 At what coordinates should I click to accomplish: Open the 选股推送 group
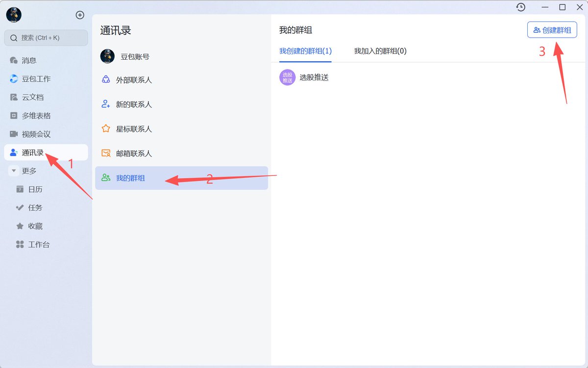(x=314, y=77)
